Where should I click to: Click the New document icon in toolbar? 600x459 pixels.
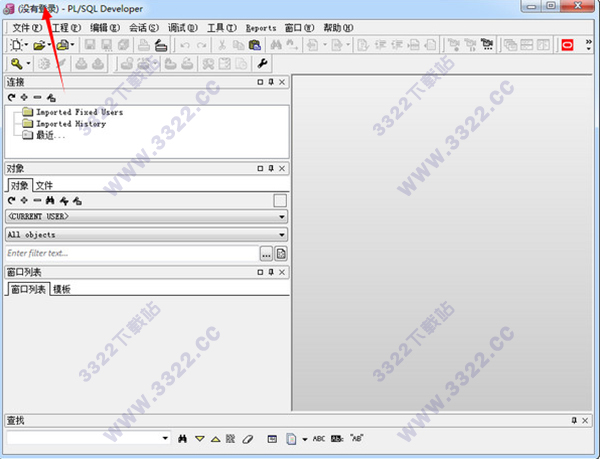16,45
